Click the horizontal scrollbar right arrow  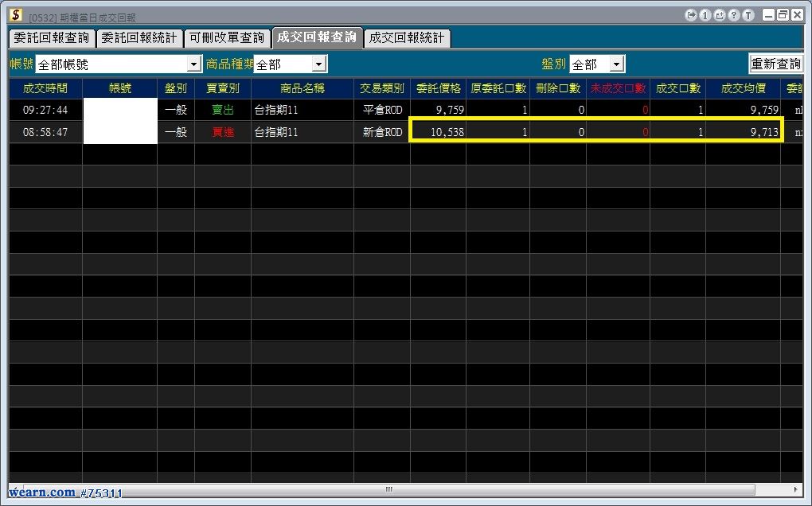pos(795,489)
